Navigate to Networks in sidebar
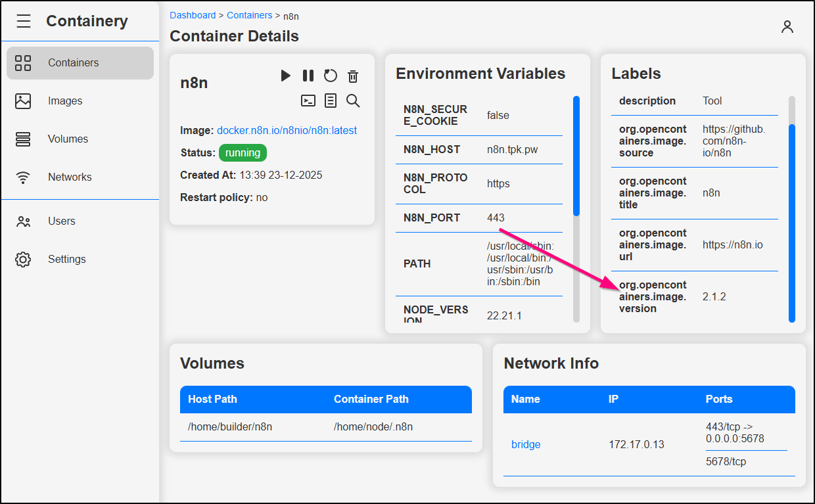815x504 pixels. [x=70, y=177]
